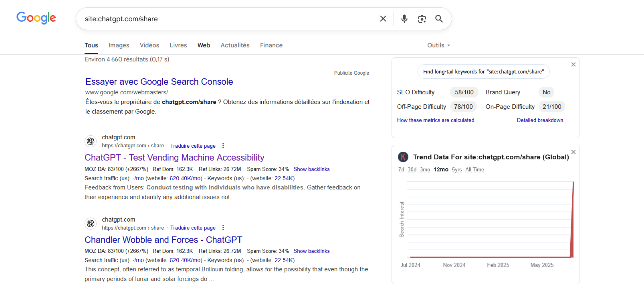Click Traduire cette page for Vending Machine result
644x289 pixels.
click(193, 146)
